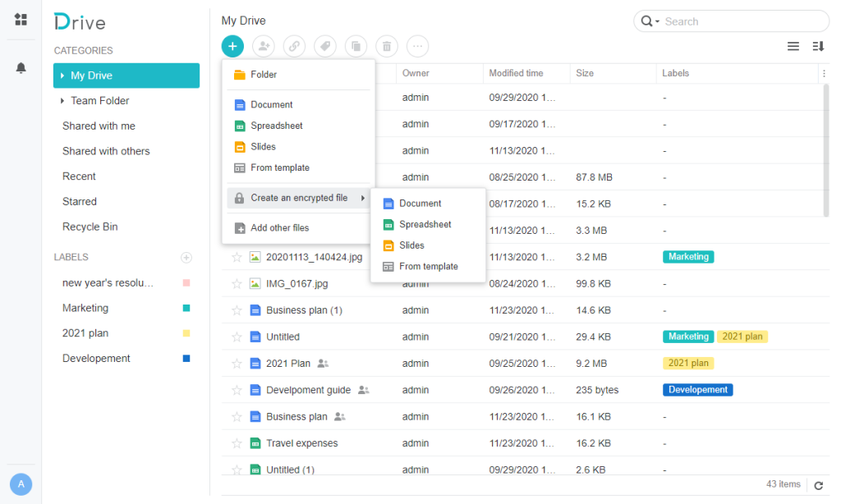Click the blue plus create button
This screenshot has width=841, height=504.
(x=232, y=46)
